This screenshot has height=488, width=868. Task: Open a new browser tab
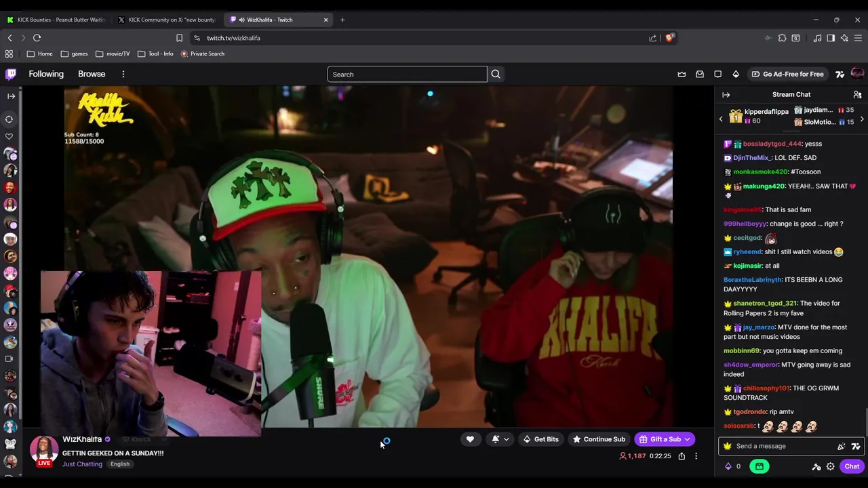342,20
